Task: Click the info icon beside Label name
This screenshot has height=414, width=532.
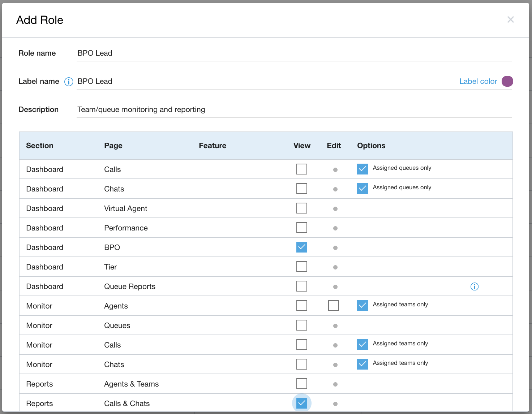Action: [68, 82]
